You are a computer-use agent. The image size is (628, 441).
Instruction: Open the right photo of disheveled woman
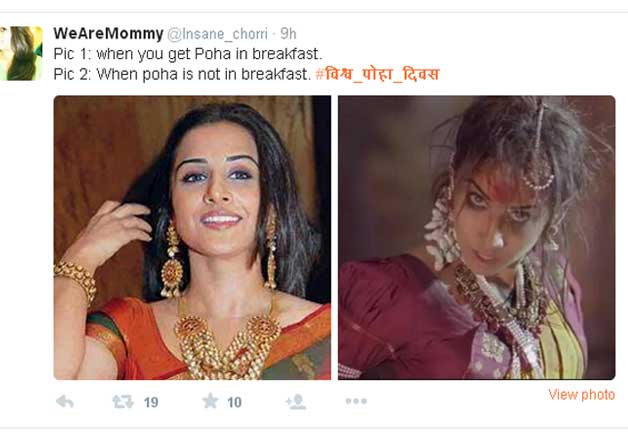pyautogui.click(x=477, y=238)
